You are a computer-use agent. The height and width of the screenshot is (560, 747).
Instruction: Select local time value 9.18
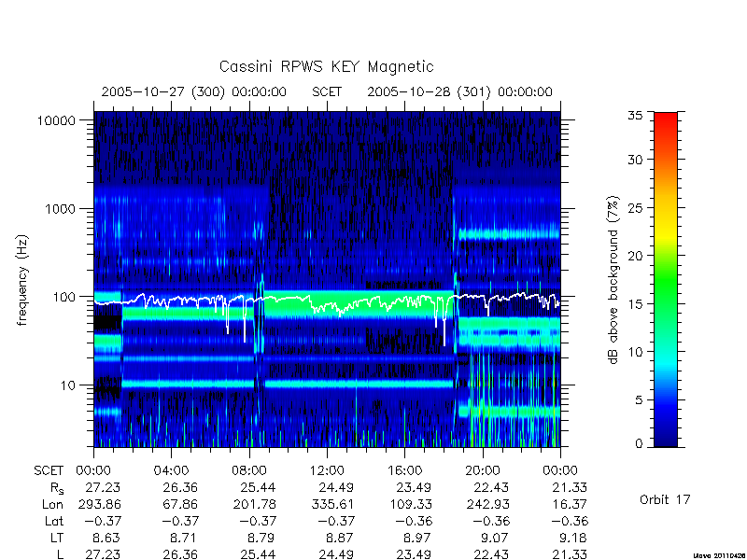click(572, 539)
